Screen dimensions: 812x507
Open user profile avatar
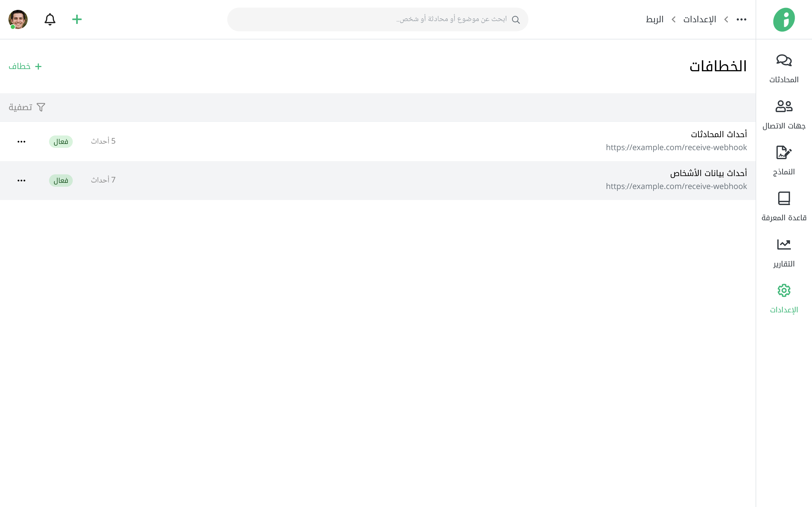pyautogui.click(x=18, y=19)
